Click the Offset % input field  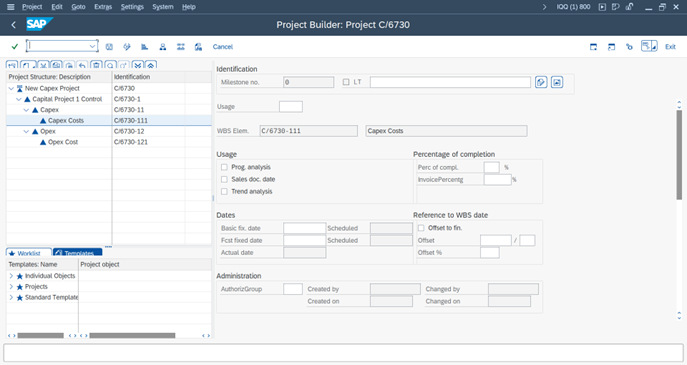click(x=489, y=252)
